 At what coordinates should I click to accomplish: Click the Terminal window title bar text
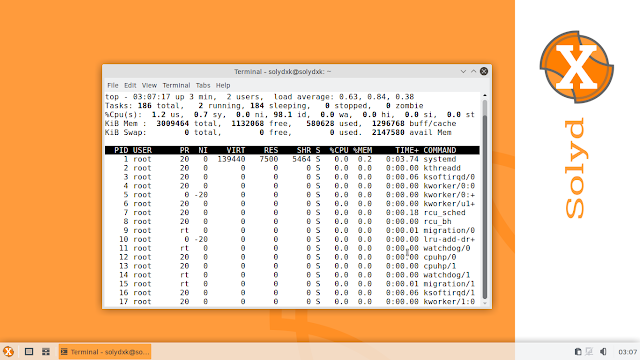click(282, 71)
